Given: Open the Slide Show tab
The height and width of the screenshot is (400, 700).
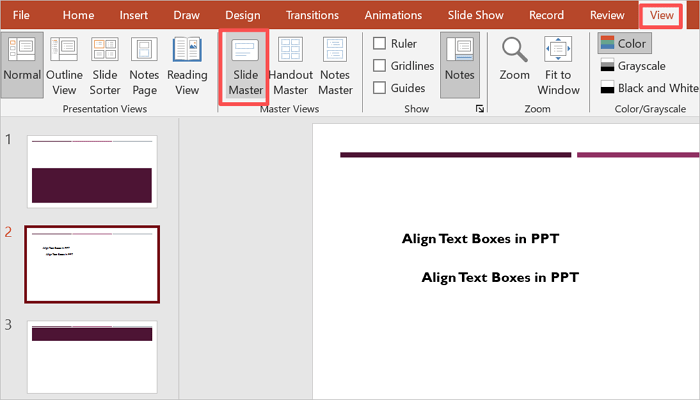Looking at the screenshot, I should click(x=475, y=15).
